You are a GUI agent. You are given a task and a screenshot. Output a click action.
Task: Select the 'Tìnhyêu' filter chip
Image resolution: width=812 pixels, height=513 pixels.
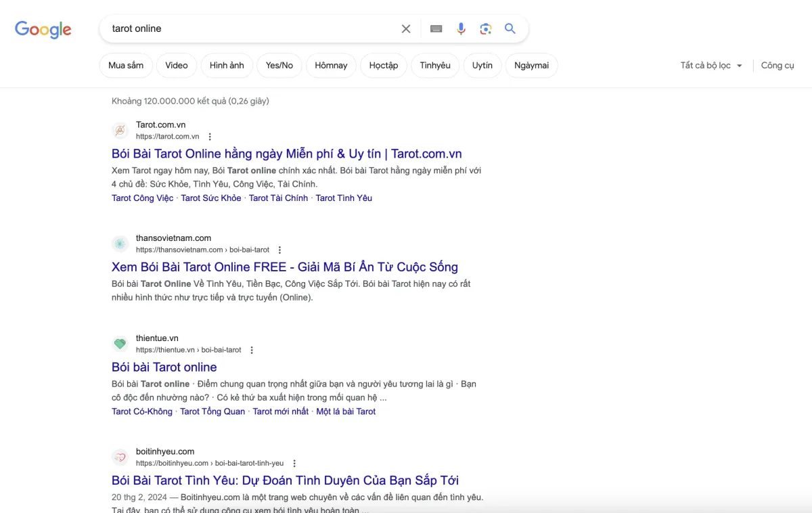click(x=435, y=66)
